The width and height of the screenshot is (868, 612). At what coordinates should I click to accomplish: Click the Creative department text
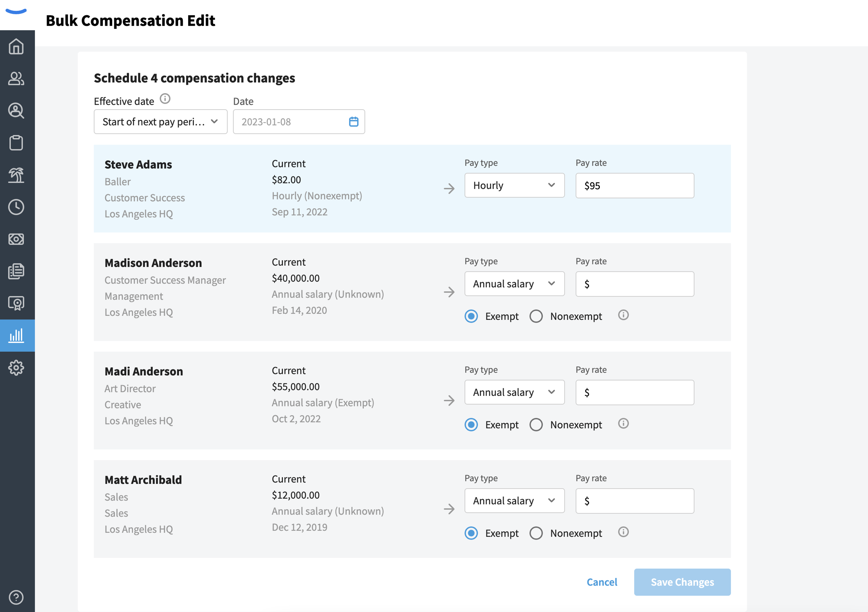[123, 405]
